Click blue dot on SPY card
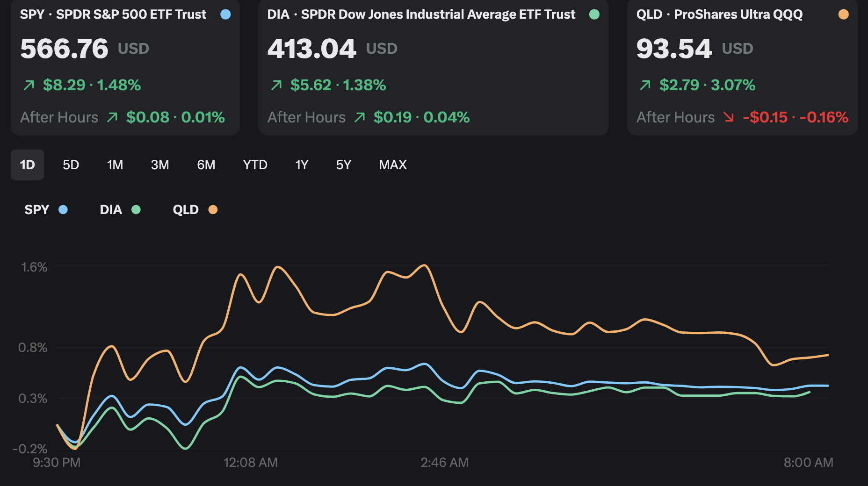Screen dimensions: 868x486 [x=225, y=14]
